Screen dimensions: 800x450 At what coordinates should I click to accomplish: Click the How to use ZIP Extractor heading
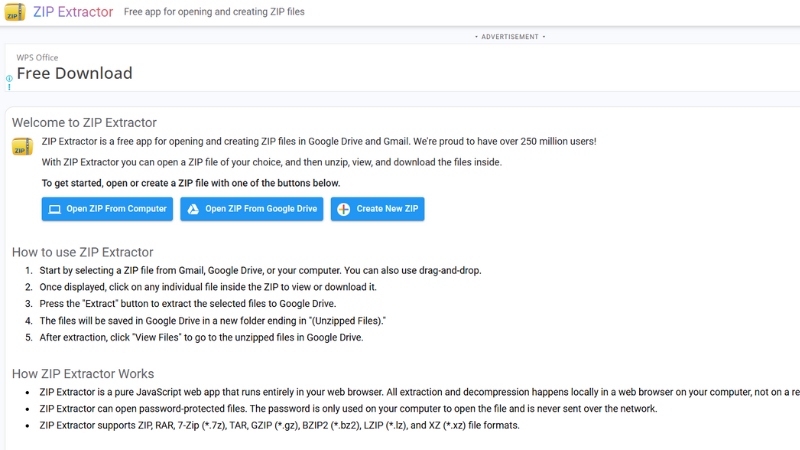[x=83, y=252]
